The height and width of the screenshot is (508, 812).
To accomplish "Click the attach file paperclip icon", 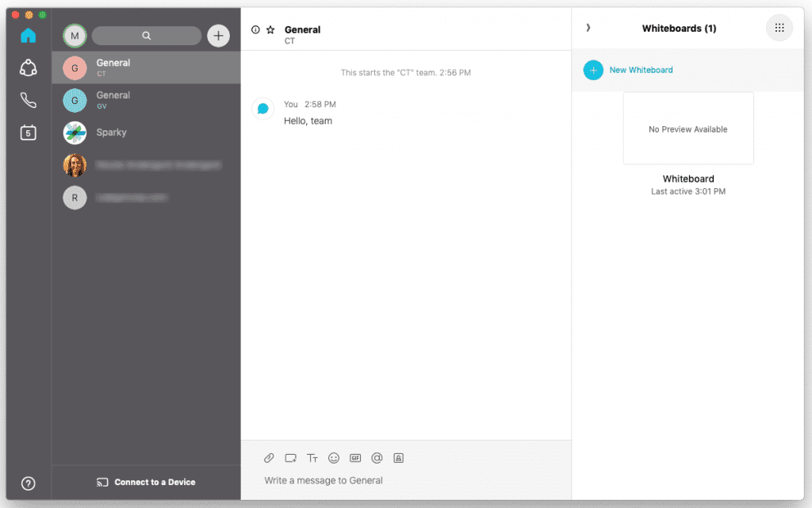I will pos(269,458).
